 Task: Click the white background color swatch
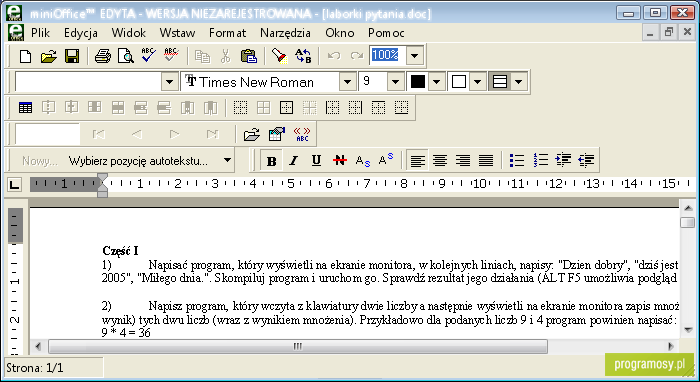click(458, 82)
